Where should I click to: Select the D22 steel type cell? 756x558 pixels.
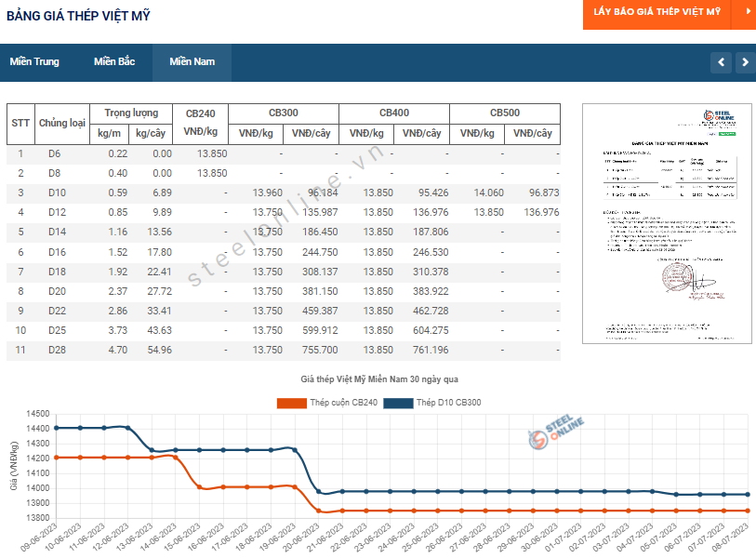pos(57,311)
